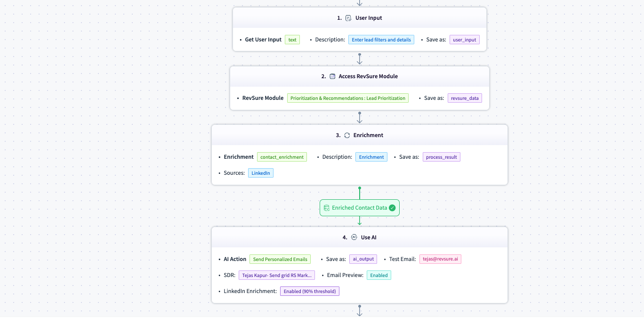Viewport: 644px width, 318px height.
Task: Open the '3. Enrichment' step header
Action: pyautogui.click(x=360, y=135)
